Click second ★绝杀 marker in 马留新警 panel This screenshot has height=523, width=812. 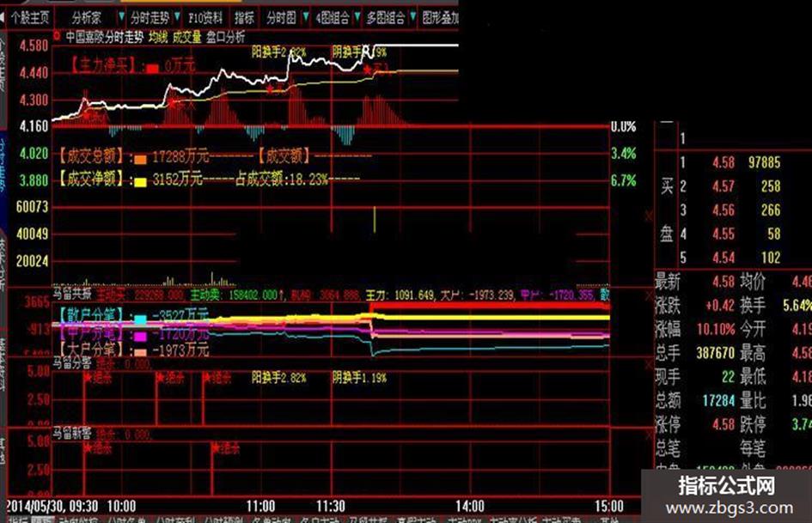tap(226, 448)
